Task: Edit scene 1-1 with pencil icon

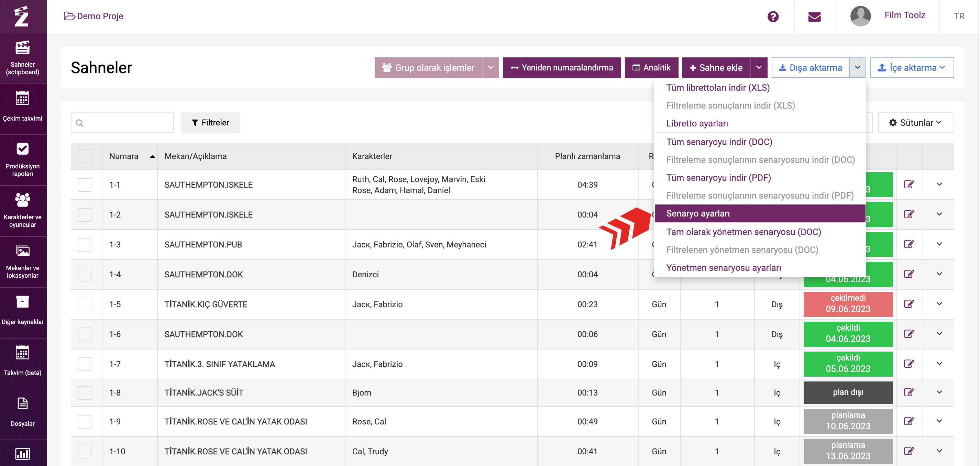Action: tap(909, 185)
